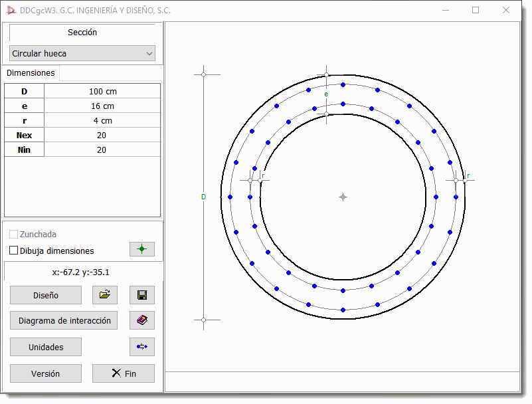The height and width of the screenshot is (404, 532).
Task: Toggle the Zunchada checkbox
Action: point(13,235)
